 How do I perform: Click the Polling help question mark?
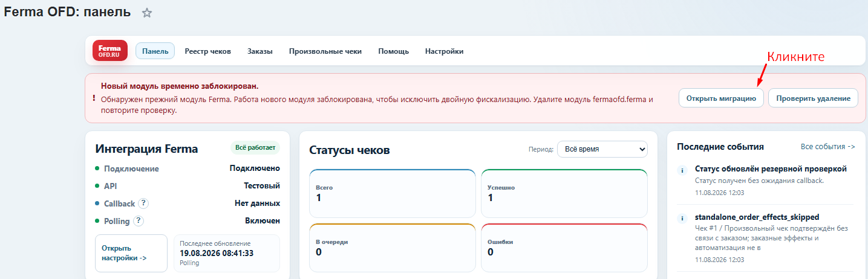[x=139, y=221]
